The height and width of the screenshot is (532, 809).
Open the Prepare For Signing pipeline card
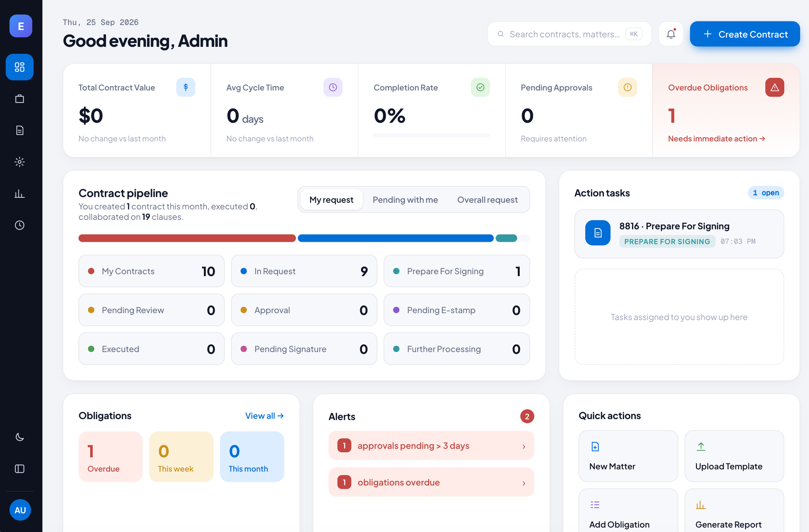point(457,271)
